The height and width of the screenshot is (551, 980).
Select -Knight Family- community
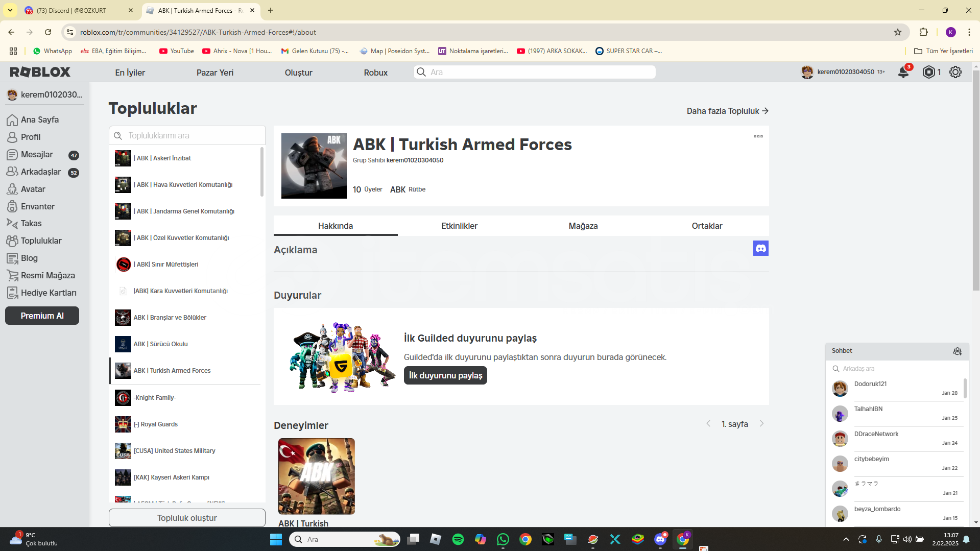coord(185,398)
